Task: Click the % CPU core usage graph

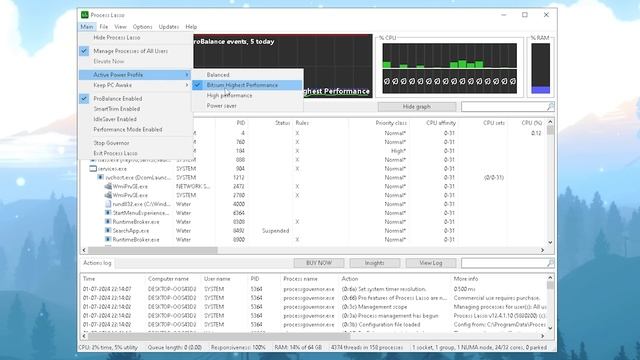Action: (x=449, y=69)
